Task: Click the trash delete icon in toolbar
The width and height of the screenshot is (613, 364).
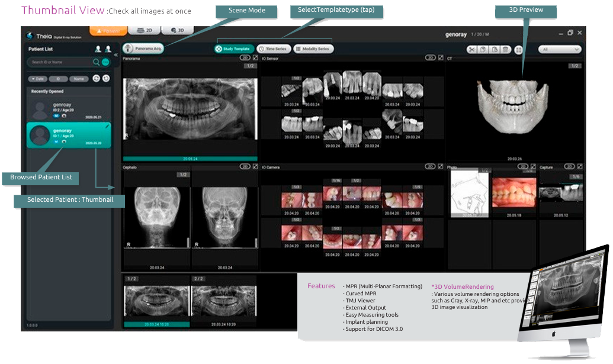Action: coord(505,50)
